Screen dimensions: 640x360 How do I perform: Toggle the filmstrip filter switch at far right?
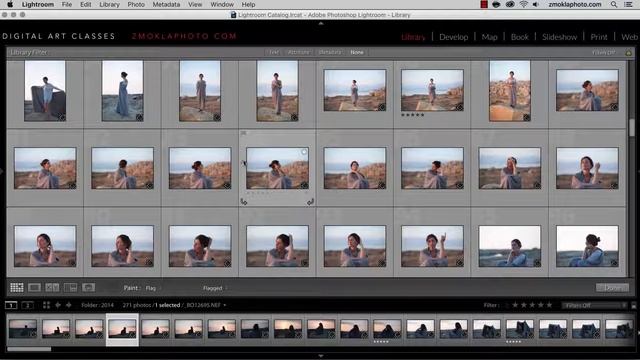(634, 305)
